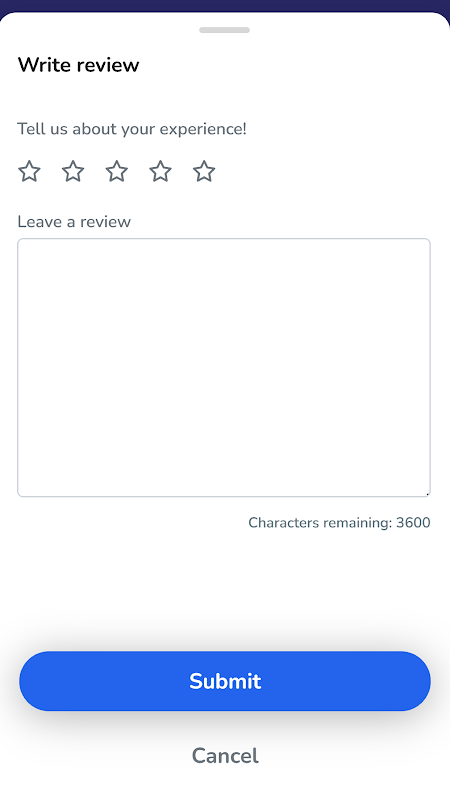Click the 3600 remaining characters number
This screenshot has height=800, width=450.
tap(413, 523)
